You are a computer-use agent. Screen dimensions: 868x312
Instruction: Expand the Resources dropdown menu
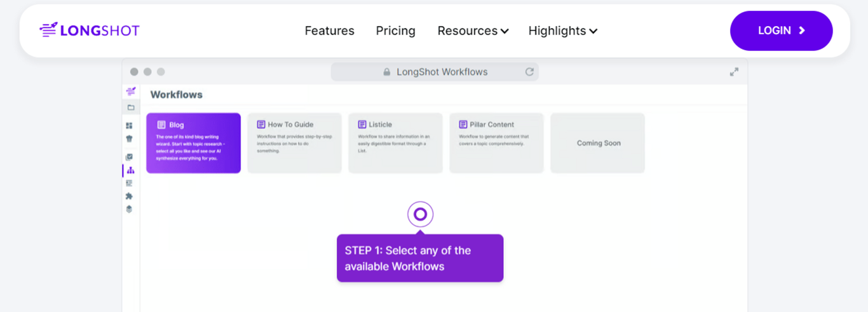(473, 31)
